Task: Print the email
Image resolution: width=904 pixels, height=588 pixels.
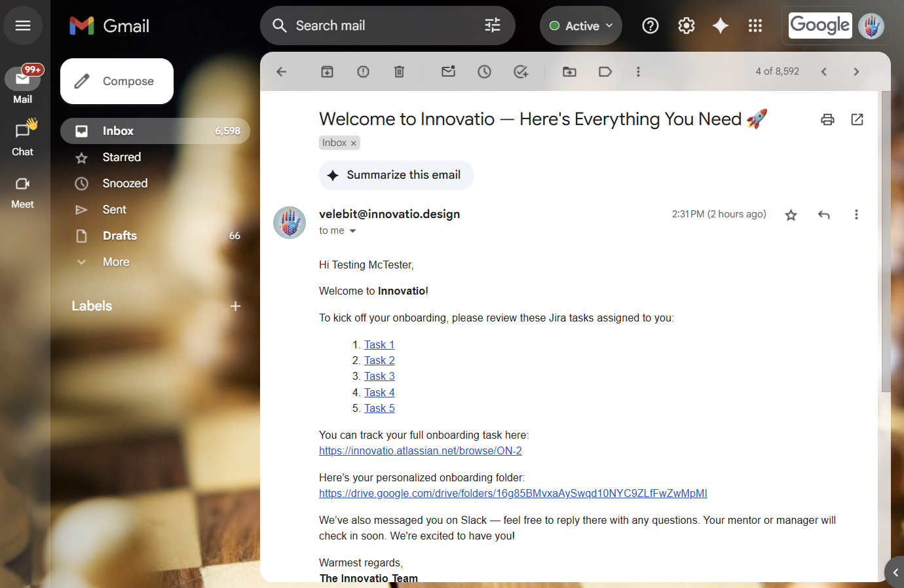Action: [827, 120]
